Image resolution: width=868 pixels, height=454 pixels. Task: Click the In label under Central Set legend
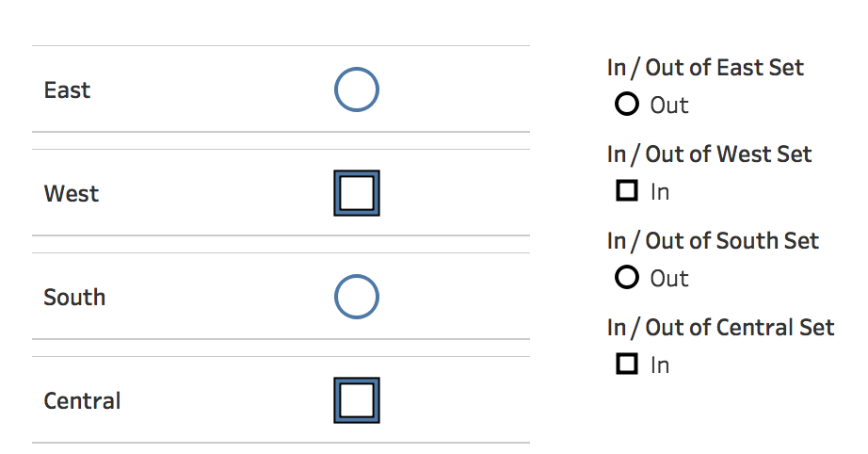pyautogui.click(x=660, y=365)
